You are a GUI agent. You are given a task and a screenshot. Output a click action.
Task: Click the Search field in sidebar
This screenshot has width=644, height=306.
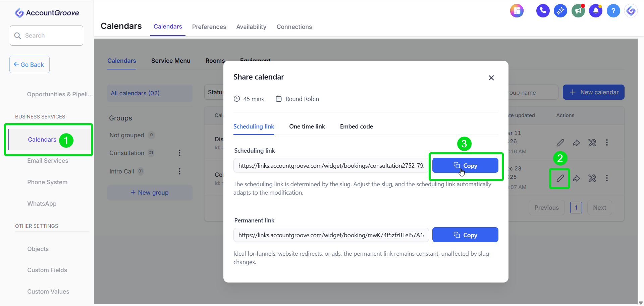[x=46, y=36]
